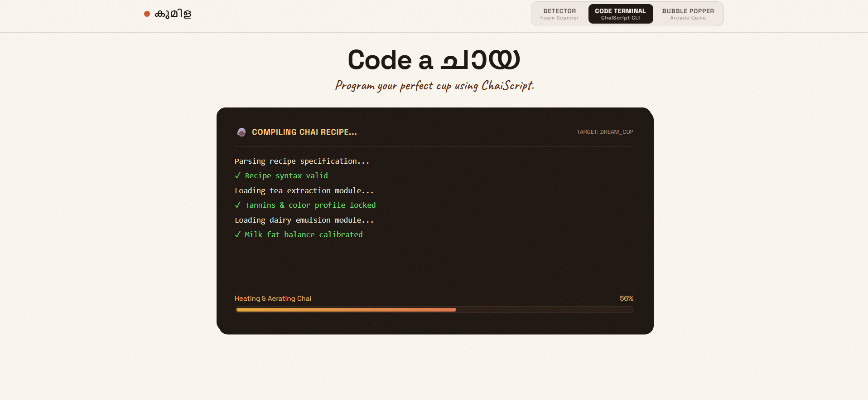The image size is (868, 400).
Task: Click the "Parsing recipe specification..." log line
Action: 302,161
